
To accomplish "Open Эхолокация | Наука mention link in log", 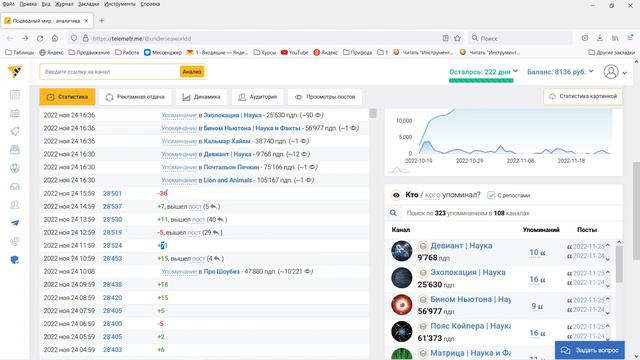I will tap(233, 115).
